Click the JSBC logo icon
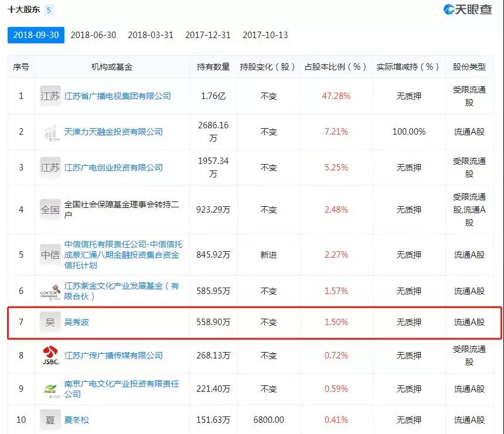 [50, 356]
